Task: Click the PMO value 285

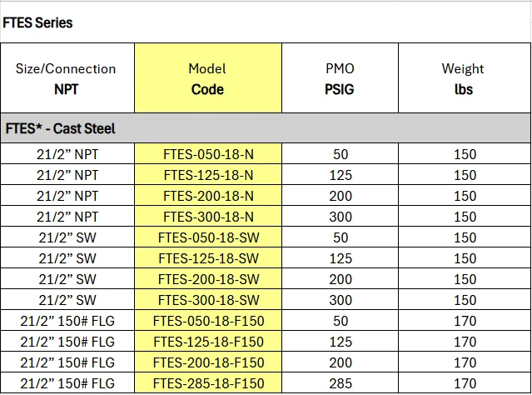Action: (x=341, y=383)
